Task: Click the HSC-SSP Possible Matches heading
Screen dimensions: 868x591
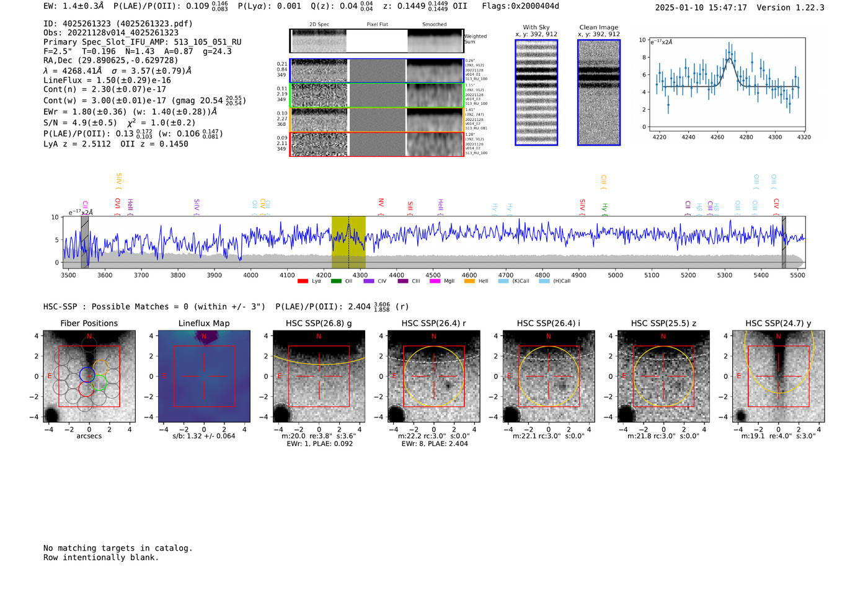Action: click(x=154, y=306)
